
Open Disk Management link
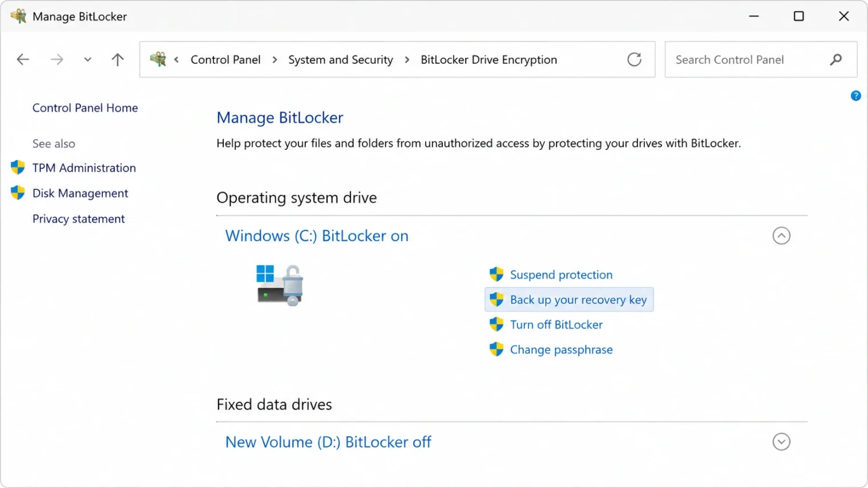tap(80, 193)
